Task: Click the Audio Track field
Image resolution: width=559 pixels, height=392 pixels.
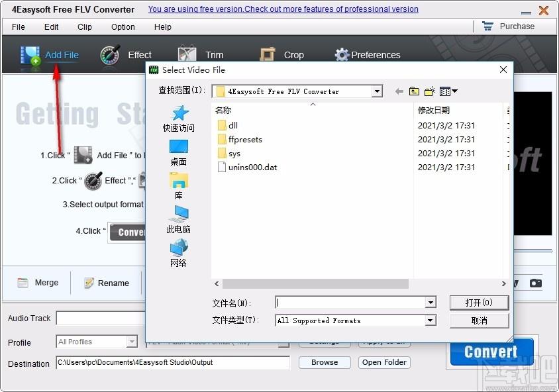Action: point(101,318)
